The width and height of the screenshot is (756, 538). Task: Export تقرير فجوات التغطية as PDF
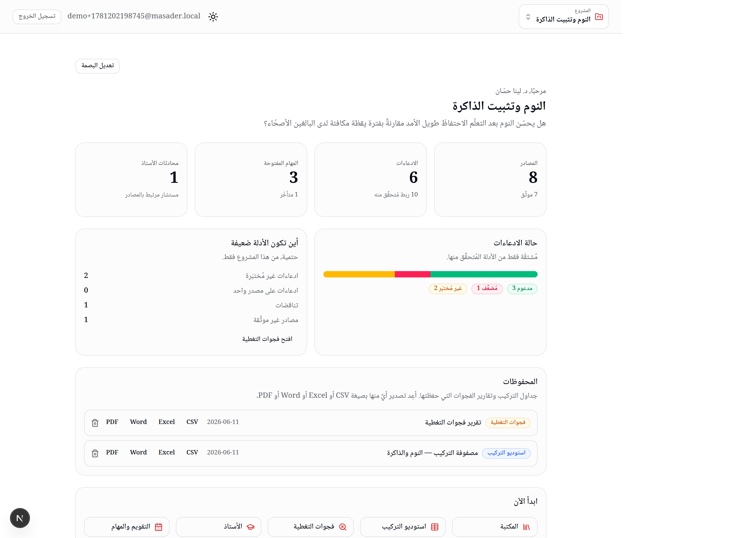[x=112, y=422]
